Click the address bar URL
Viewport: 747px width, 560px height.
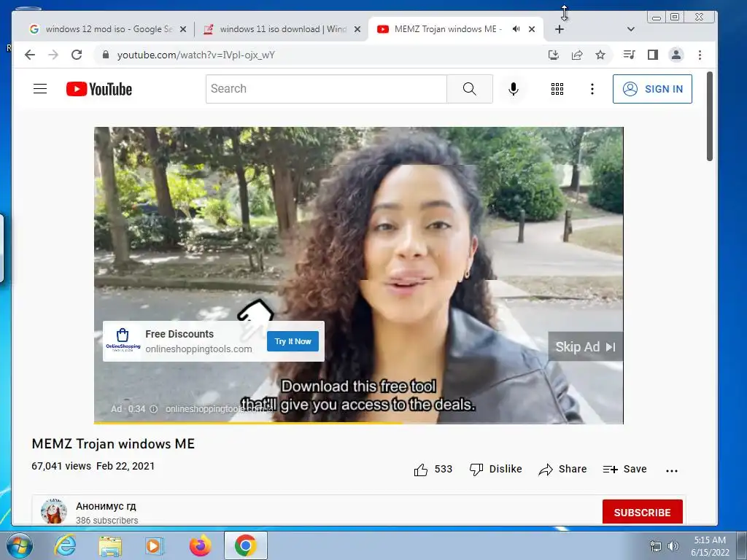click(196, 55)
